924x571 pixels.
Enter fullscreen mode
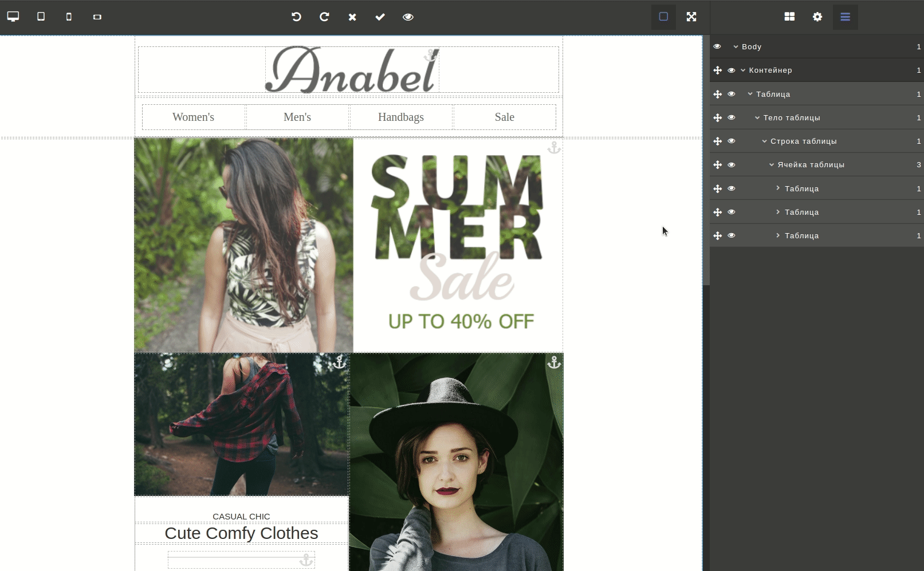[x=691, y=17]
